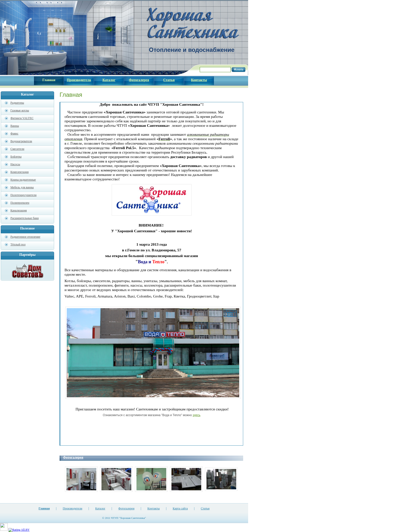Open the Мебель для ванны link
This screenshot has height=532, width=397.
coord(22,188)
